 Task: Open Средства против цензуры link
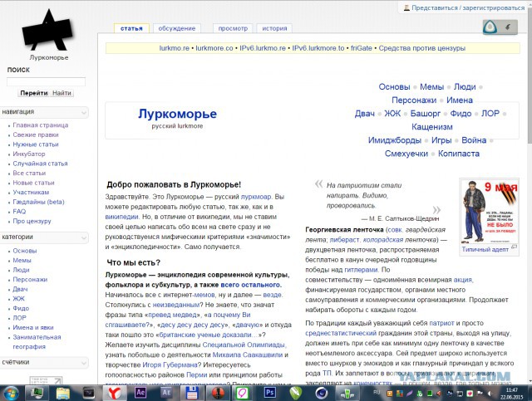[421, 48]
